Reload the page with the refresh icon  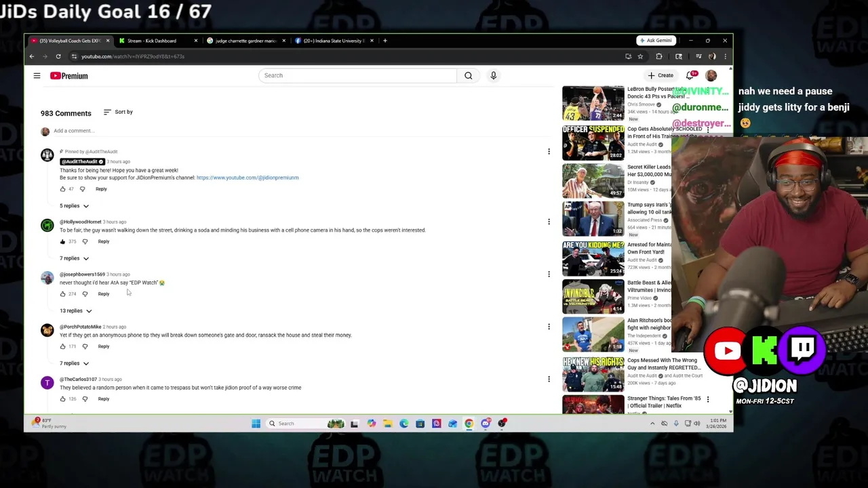(58, 56)
